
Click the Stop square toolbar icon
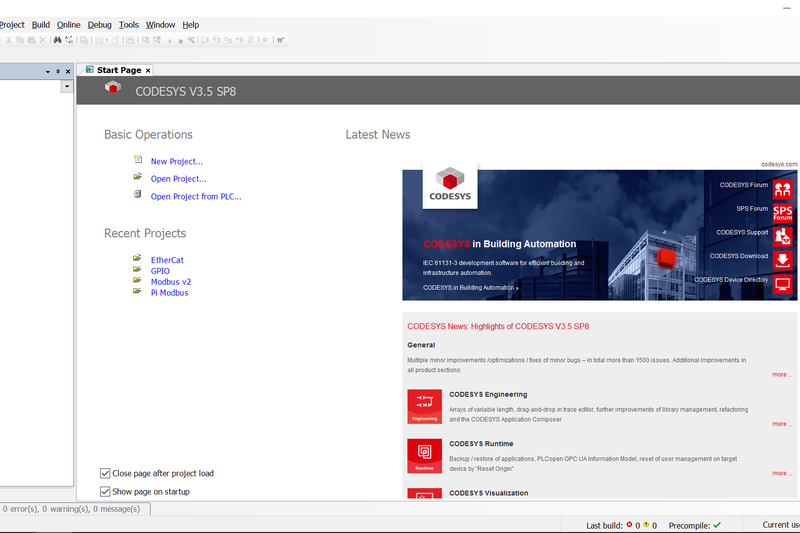pyautogui.click(x=181, y=41)
